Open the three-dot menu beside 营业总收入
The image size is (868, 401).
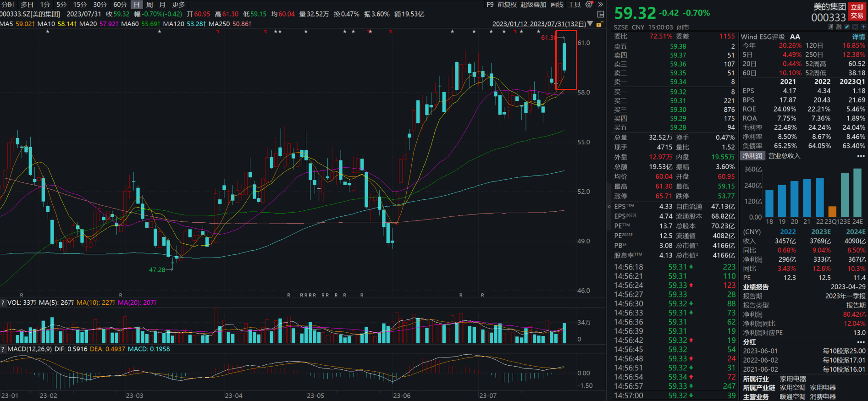pos(861,156)
